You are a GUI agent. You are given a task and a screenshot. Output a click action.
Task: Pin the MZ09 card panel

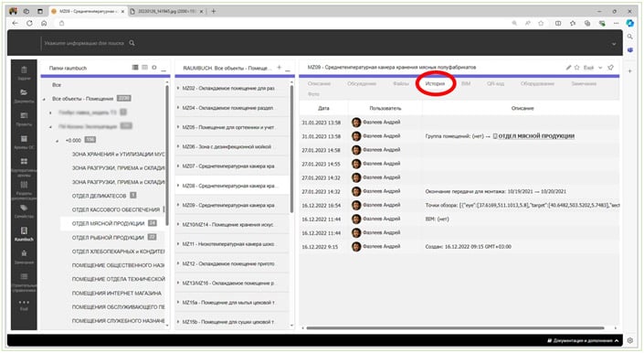pyautogui.click(x=611, y=68)
